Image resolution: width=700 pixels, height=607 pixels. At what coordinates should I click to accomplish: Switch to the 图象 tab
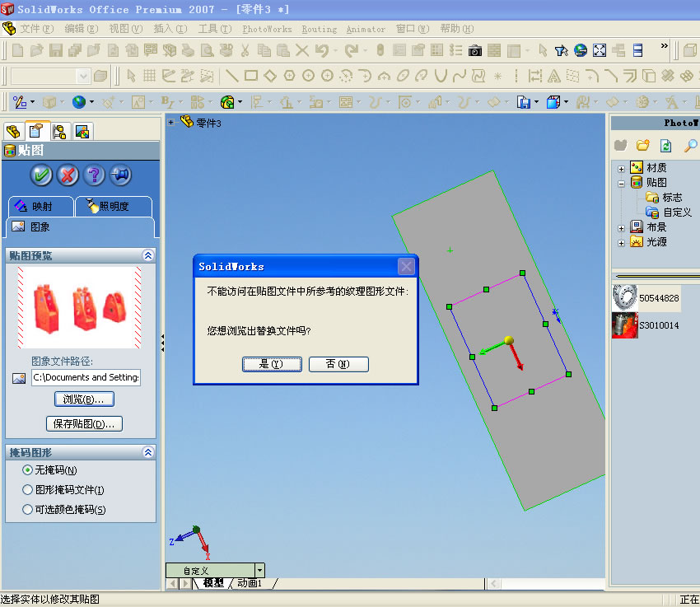(x=81, y=226)
